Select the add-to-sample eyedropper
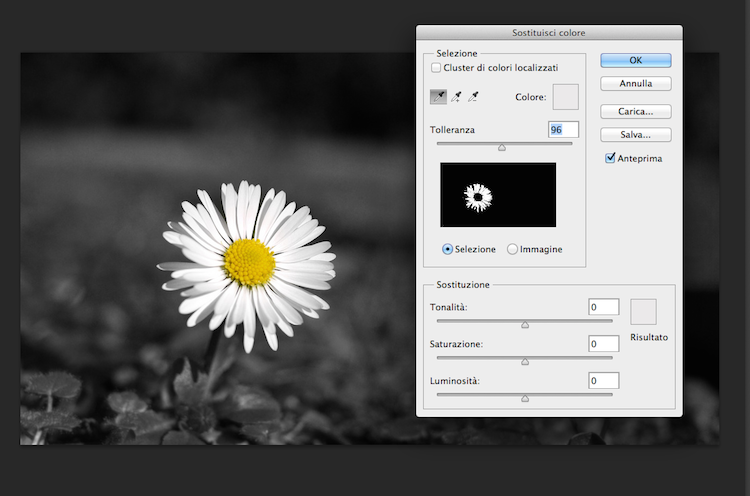The width and height of the screenshot is (750, 496). 456,97
